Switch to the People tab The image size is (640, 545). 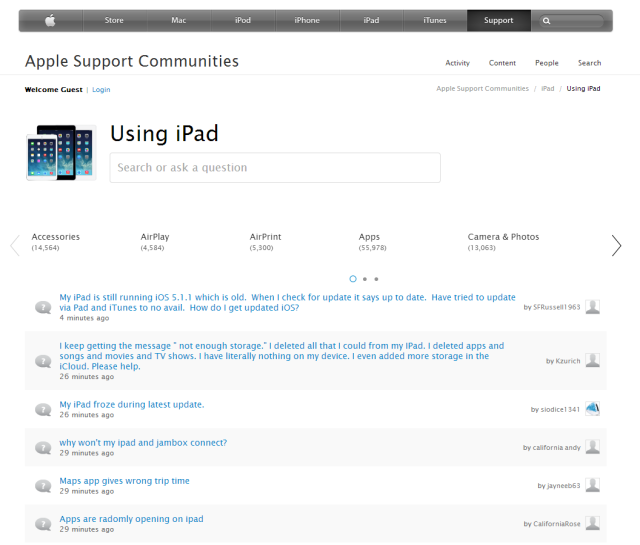547,63
